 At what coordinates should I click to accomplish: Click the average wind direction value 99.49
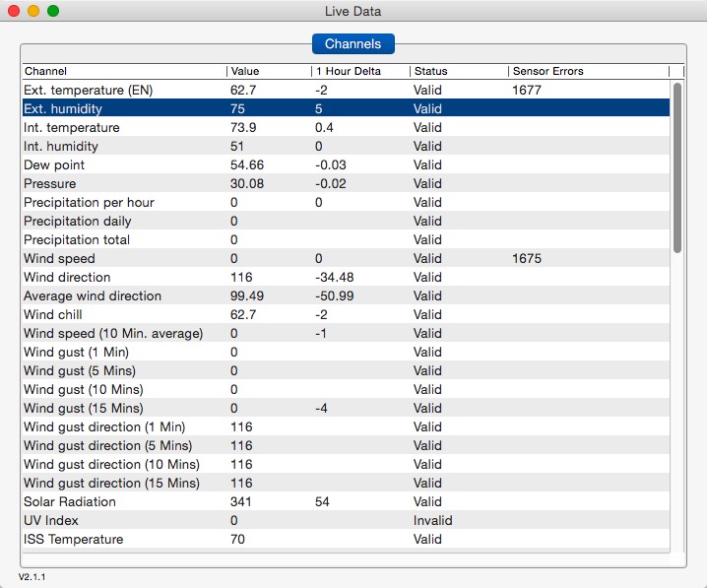pos(247,295)
